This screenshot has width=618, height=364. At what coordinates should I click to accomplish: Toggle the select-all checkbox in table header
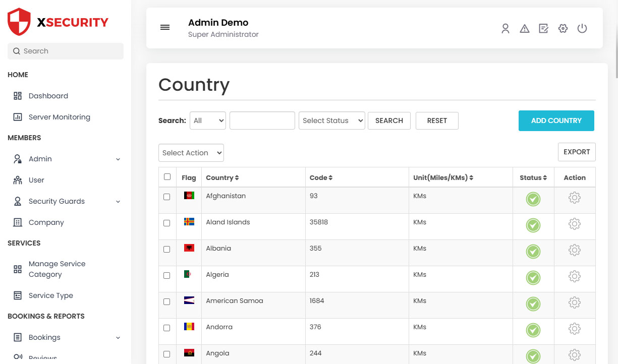pos(167,177)
